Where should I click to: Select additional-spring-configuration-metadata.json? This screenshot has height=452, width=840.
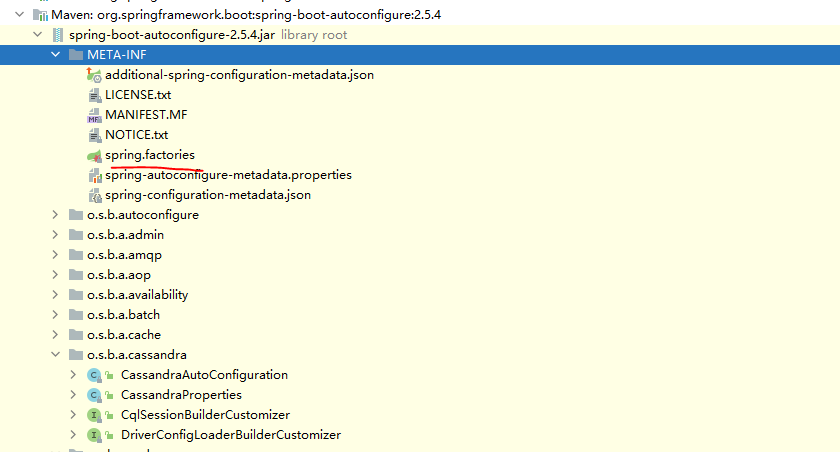tap(239, 75)
